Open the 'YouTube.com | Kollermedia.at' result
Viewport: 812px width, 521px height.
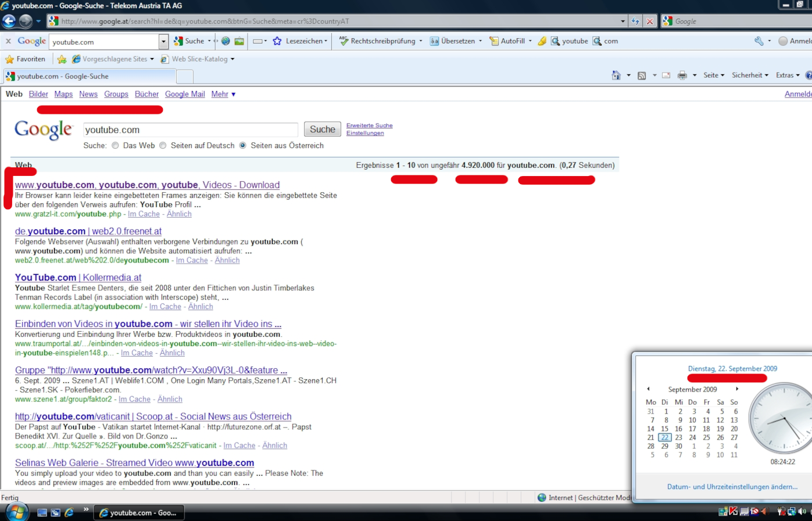(78, 278)
